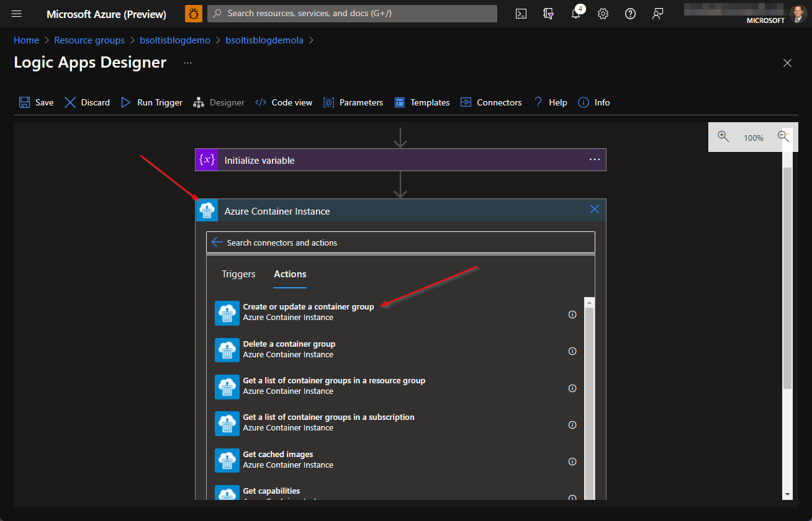Open the Initialize variable ellipsis menu
Screen dimensions: 812x521
pyautogui.click(x=595, y=159)
